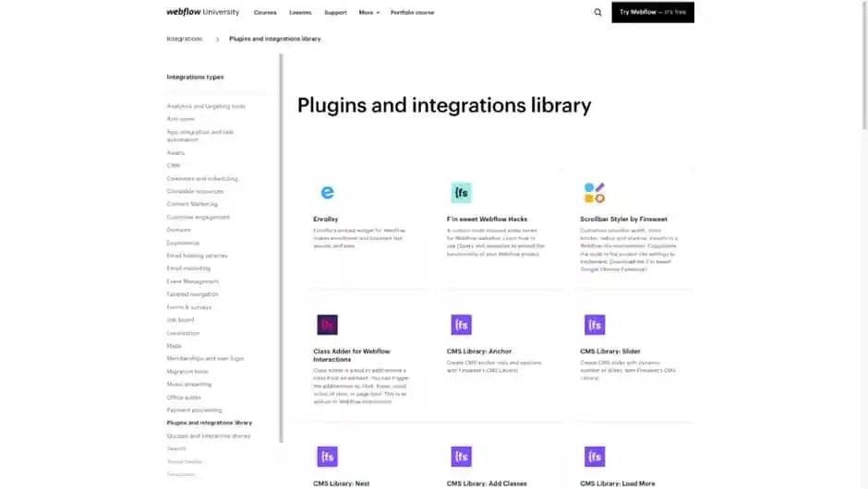Go to Webflow University home logo
The width and height of the screenshot is (868, 489).
pos(202,13)
